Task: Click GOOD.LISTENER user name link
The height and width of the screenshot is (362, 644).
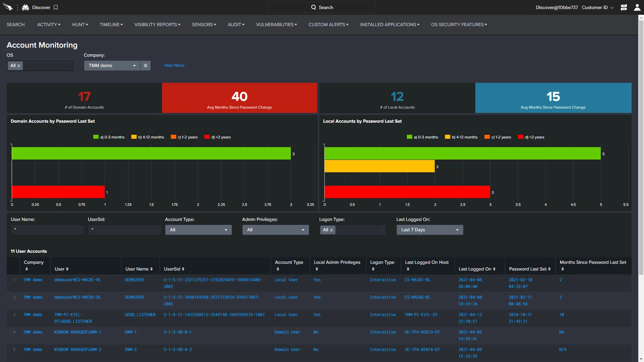Action: 140,315
